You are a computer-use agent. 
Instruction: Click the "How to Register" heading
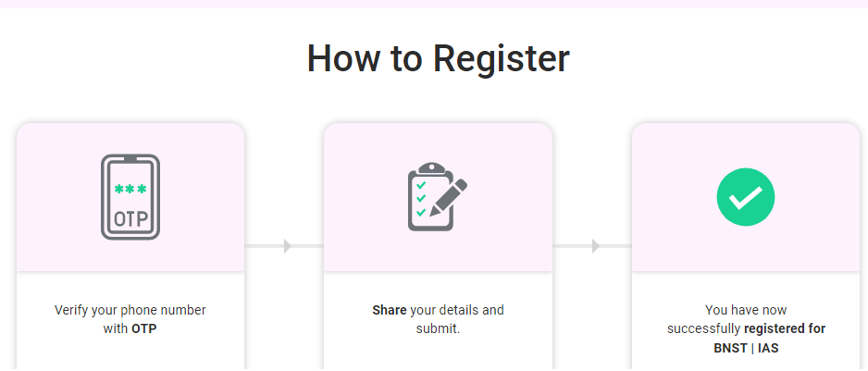(438, 58)
